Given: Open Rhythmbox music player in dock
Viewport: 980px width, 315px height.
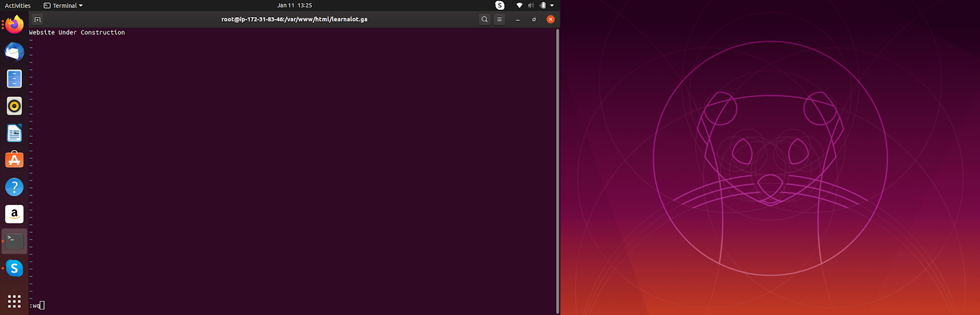Looking at the screenshot, I should 15,106.
